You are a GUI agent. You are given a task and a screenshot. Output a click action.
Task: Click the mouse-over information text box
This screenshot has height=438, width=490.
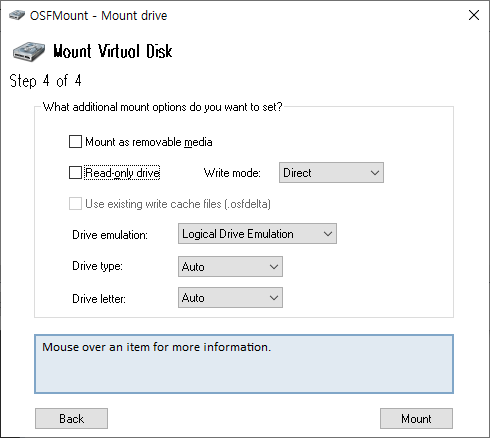click(x=244, y=364)
